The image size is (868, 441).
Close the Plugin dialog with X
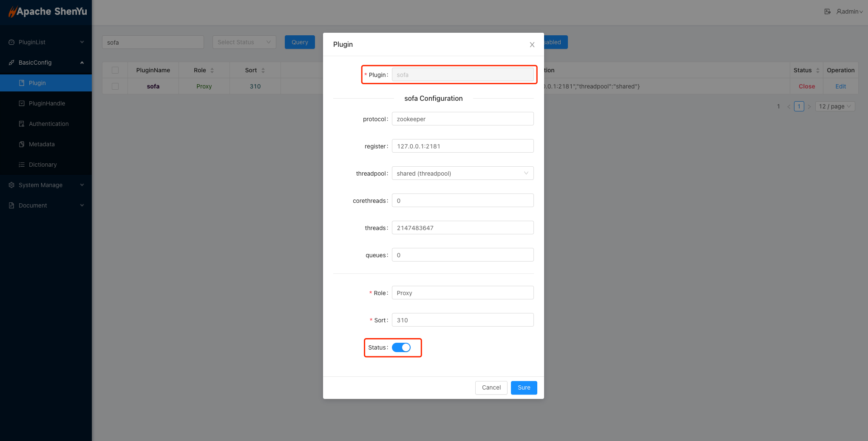point(532,45)
